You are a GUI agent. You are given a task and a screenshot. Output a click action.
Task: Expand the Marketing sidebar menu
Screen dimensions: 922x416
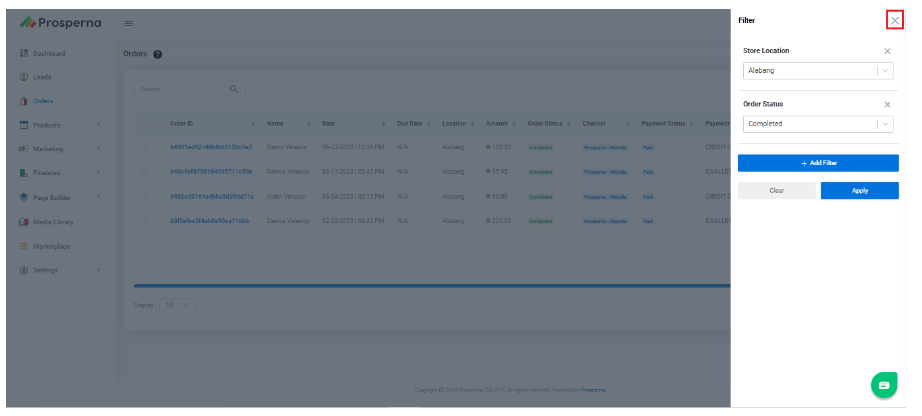point(58,149)
